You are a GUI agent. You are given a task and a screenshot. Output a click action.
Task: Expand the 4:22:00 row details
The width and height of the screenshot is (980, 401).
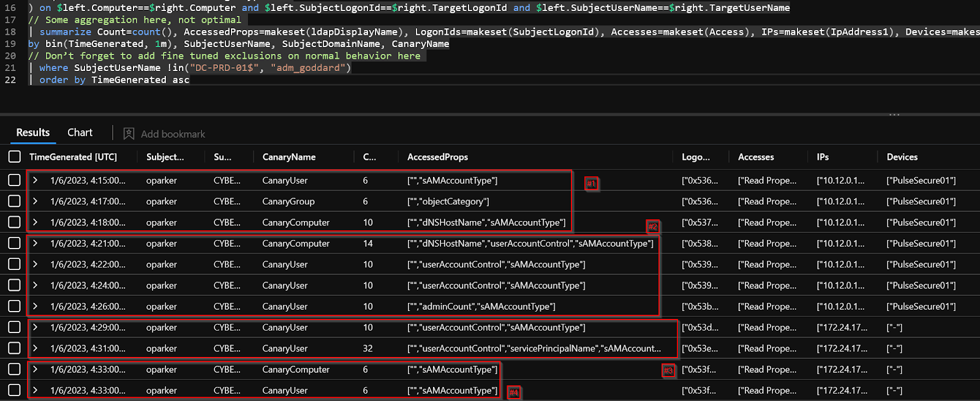36,264
